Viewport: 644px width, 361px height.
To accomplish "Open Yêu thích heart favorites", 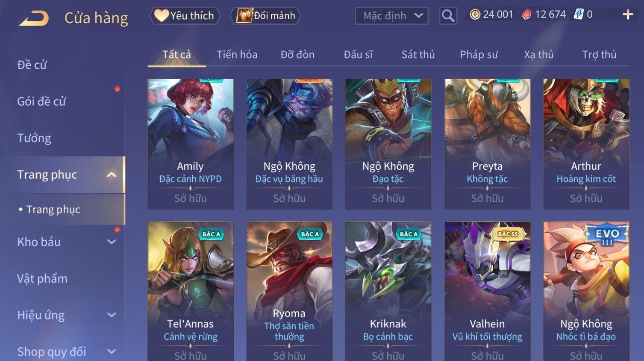I will (x=185, y=16).
